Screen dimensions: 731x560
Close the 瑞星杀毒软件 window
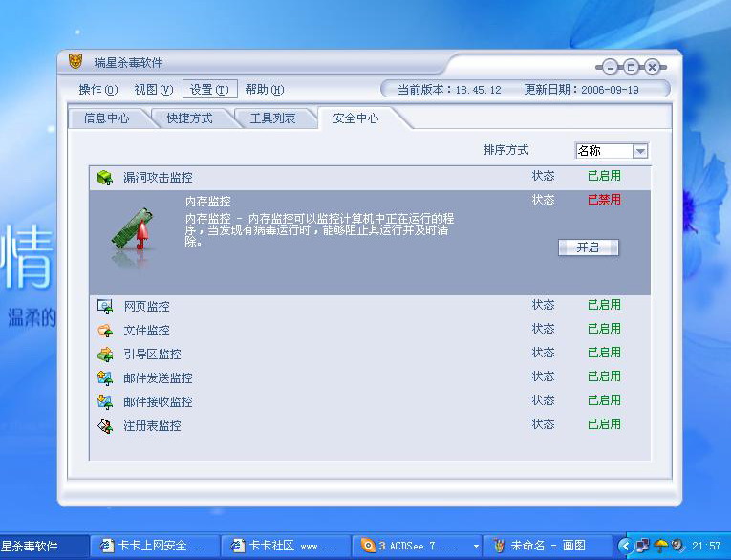click(652, 68)
